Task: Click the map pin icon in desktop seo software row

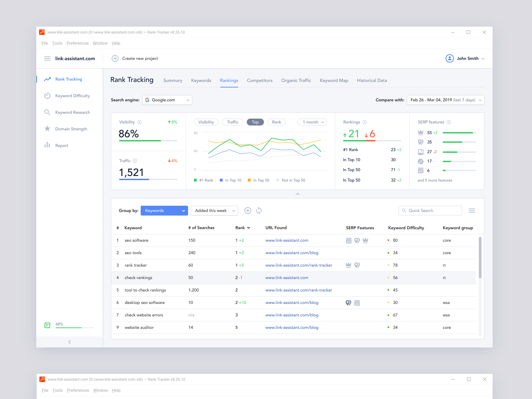Action: click(x=348, y=303)
